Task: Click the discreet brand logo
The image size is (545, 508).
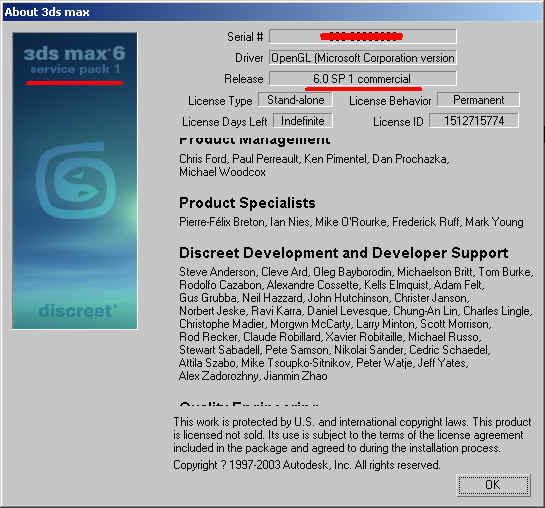Action: coord(77,311)
